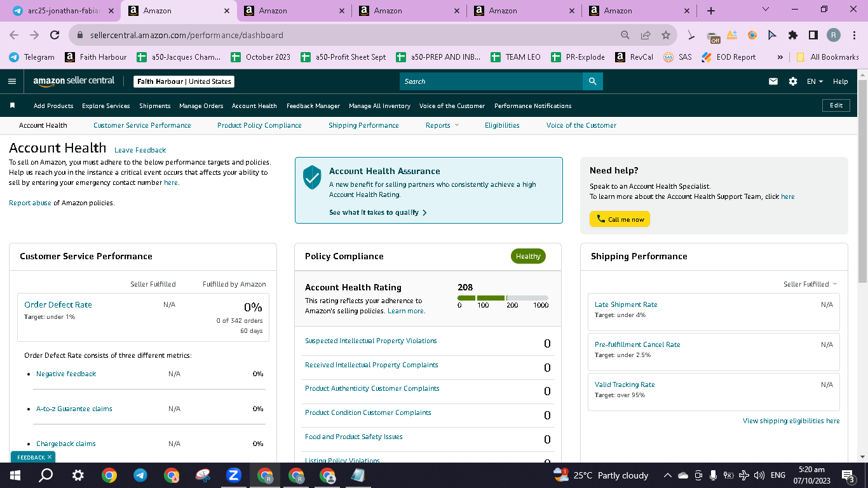This screenshot has width=868, height=488.
Task: Click the taskbar volume speaker icon
Action: click(759, 475)
